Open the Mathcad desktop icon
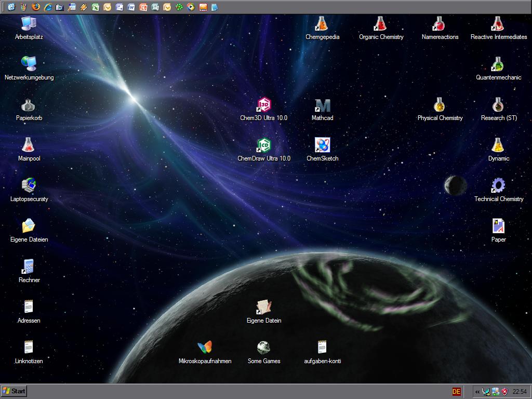This screenshot has width=532, height=399. click(322, 106)
